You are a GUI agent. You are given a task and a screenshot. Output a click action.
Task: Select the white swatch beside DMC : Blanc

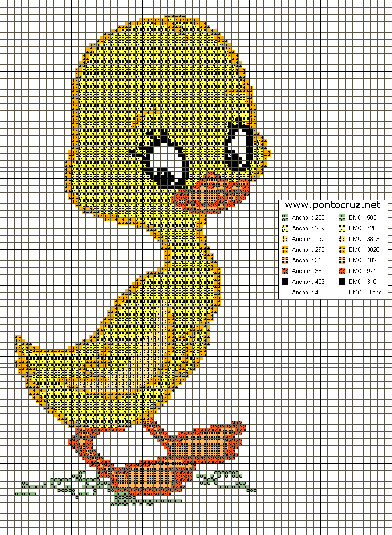pyautogui.click(x=342, y=293)
